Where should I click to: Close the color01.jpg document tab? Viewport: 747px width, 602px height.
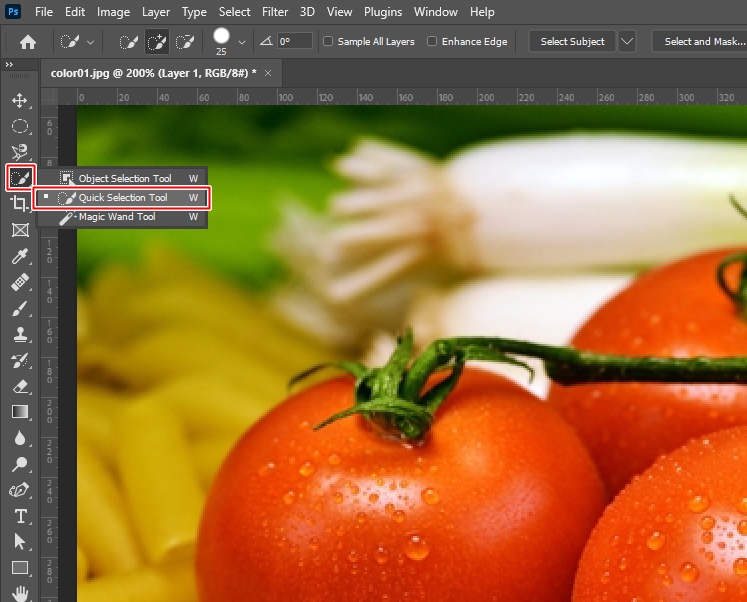(x=268, y=73)
